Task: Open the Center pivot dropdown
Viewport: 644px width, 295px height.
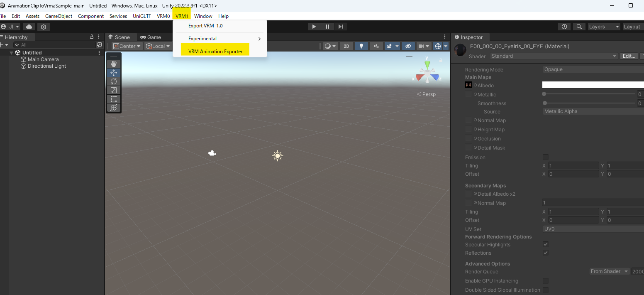Action: tap(127, 46)
